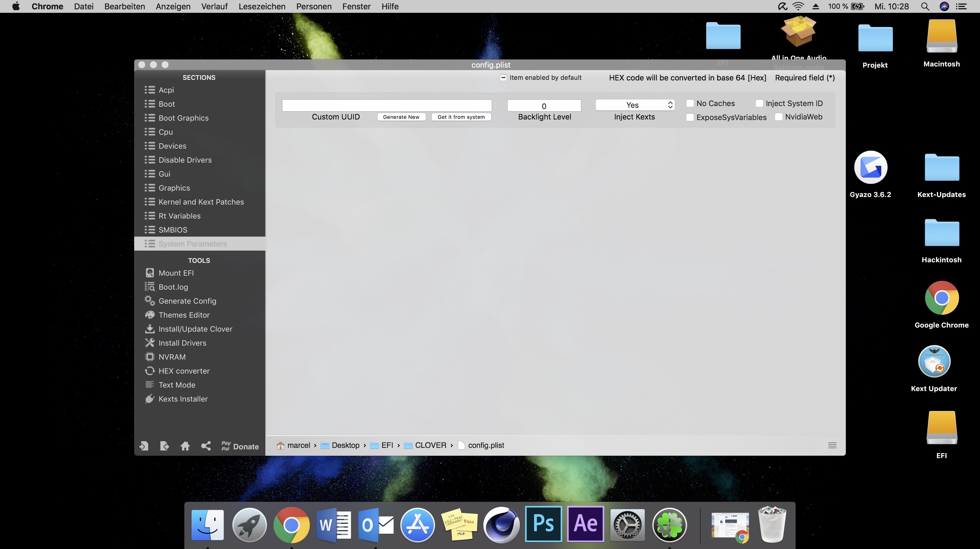Open the HEX converter tool
Viewport: 980px width, 549px height.
pos(184,371)
